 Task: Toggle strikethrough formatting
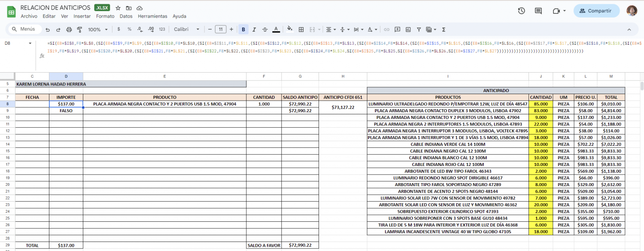click(x=265, y=29)
